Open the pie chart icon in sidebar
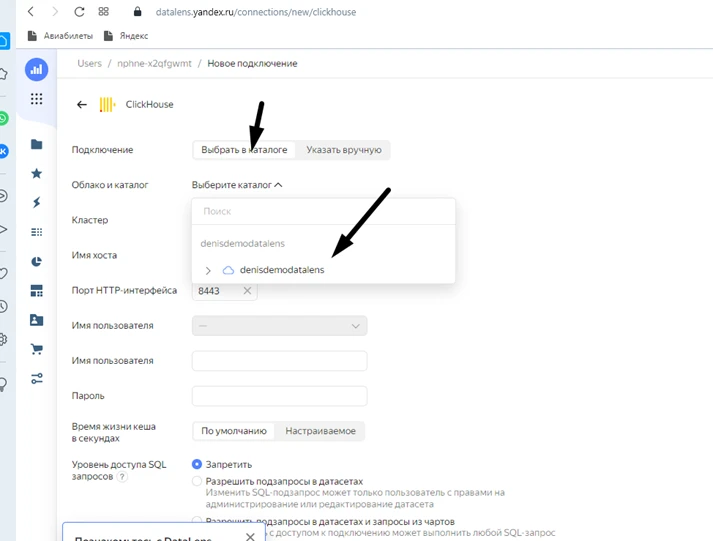713x541 pixels. tap(36, 261)
